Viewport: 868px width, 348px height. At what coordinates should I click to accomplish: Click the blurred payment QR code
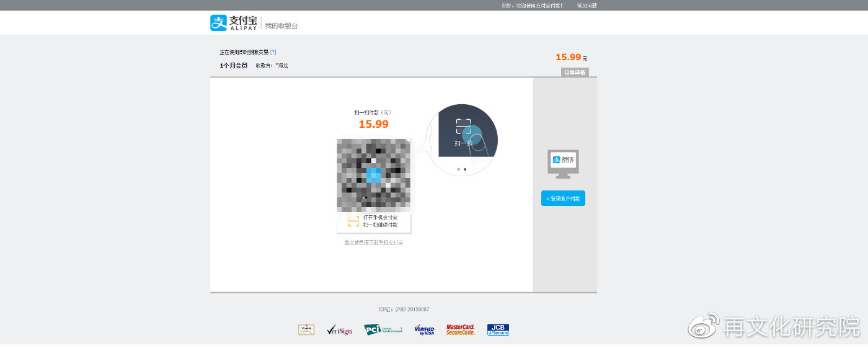click(x=373, y=175)
